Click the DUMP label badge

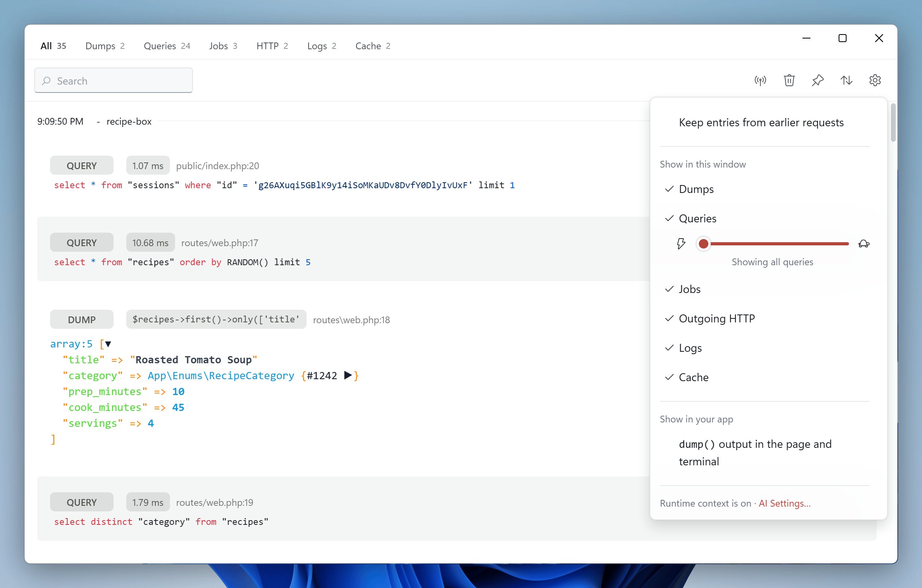click(x=82, y=320)
